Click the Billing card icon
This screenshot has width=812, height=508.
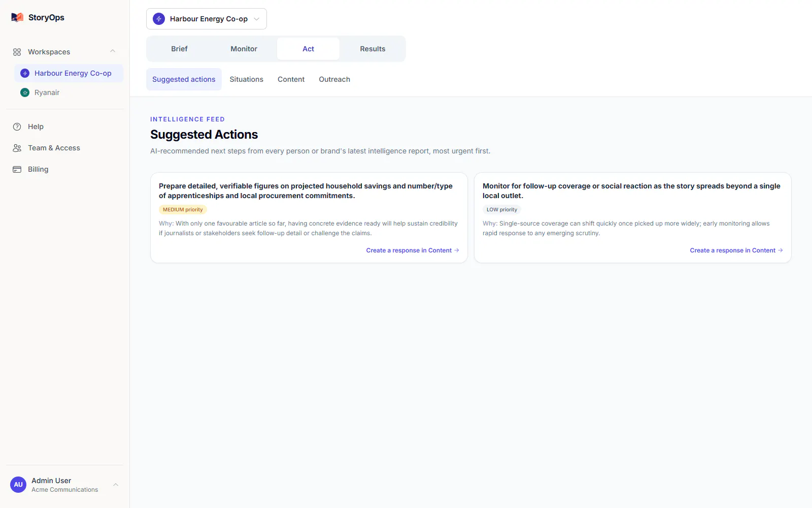(x=17, y=169)
